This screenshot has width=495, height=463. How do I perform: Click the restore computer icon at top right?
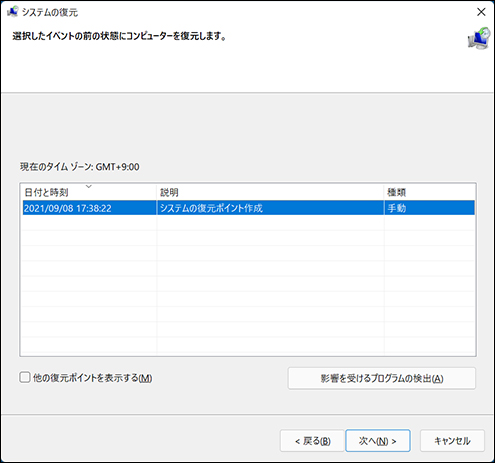pos(479,39)
